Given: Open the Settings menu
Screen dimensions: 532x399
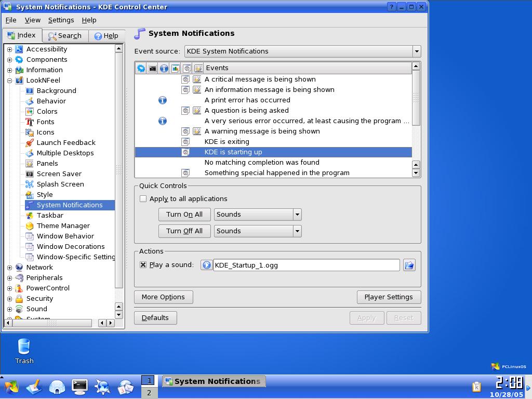Looking at the screenshot, I should [61, 20].
